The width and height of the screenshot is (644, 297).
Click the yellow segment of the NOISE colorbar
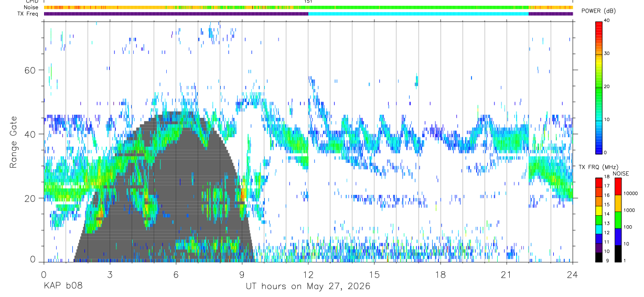(x=618, y=203)
